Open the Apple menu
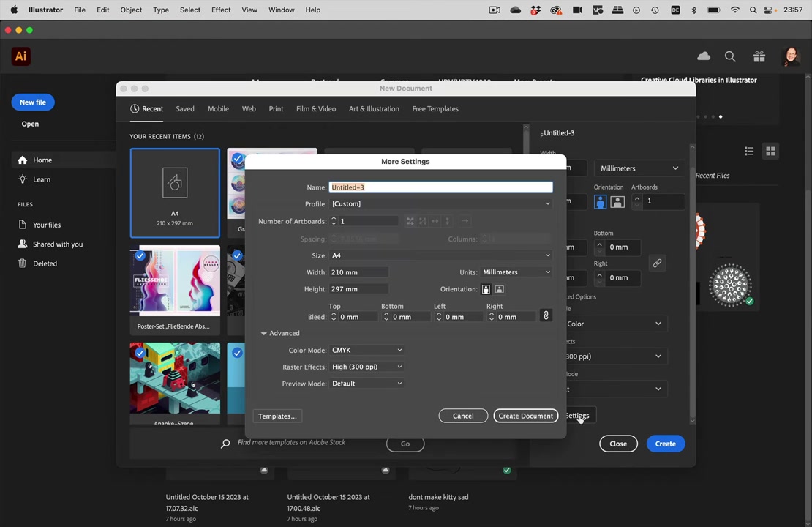Screen dimensions: 812x527 14,10
